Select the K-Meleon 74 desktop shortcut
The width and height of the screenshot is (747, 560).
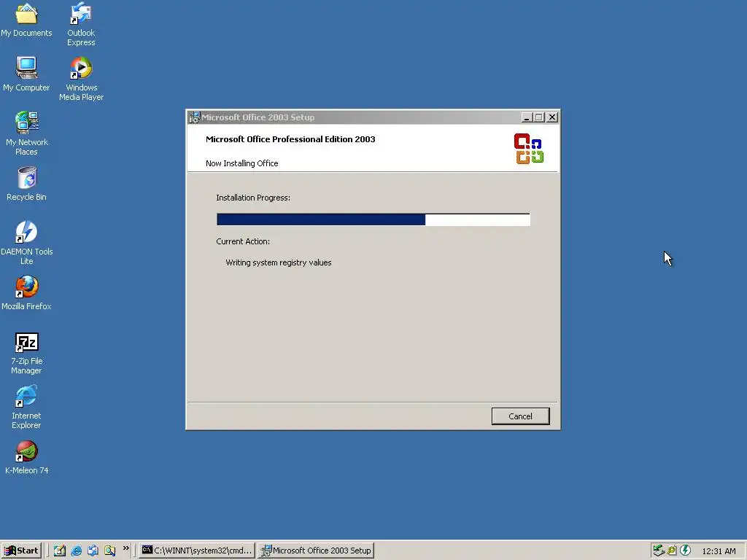click(26, 458)
